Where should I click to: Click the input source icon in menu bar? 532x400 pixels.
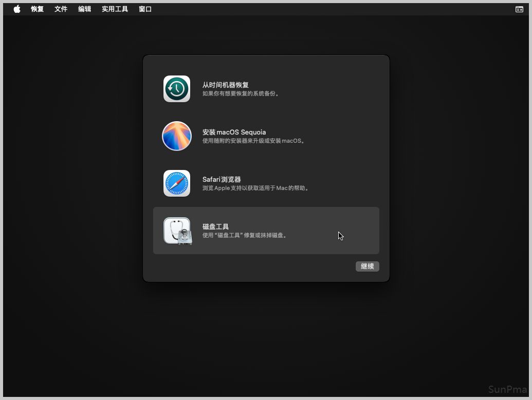pos(519,9)
